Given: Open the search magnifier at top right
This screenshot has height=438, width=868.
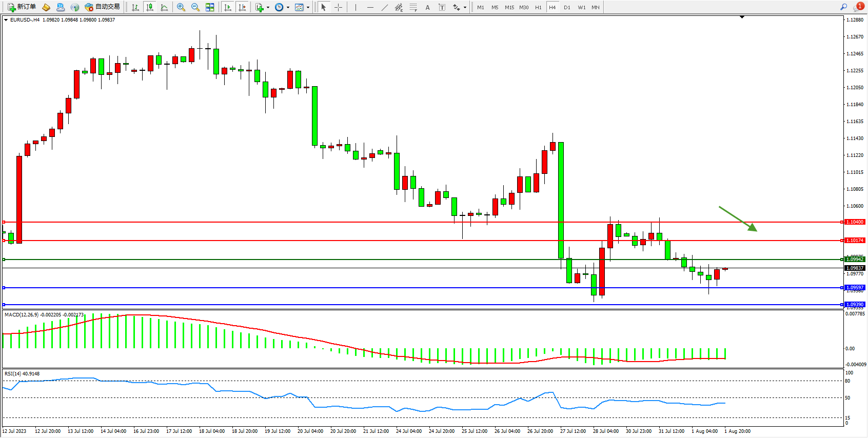Looking at the screenshot, I should (x=843, y=7).
